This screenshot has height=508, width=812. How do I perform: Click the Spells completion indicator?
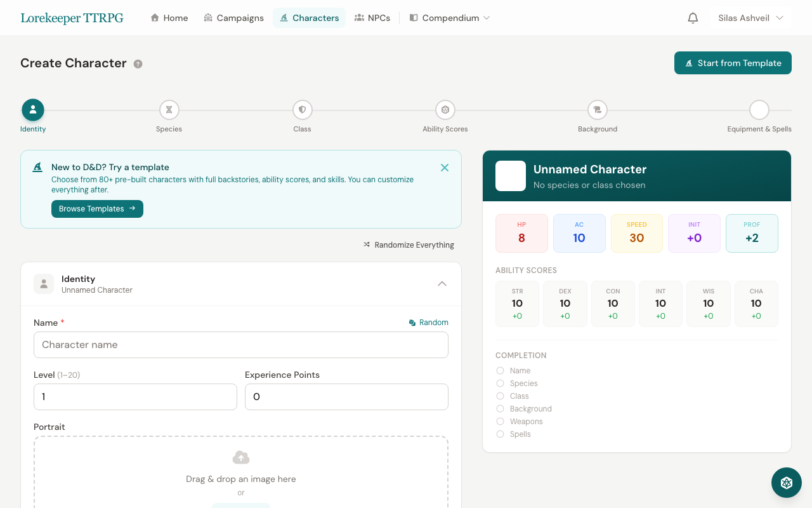[x=500, y=434]
